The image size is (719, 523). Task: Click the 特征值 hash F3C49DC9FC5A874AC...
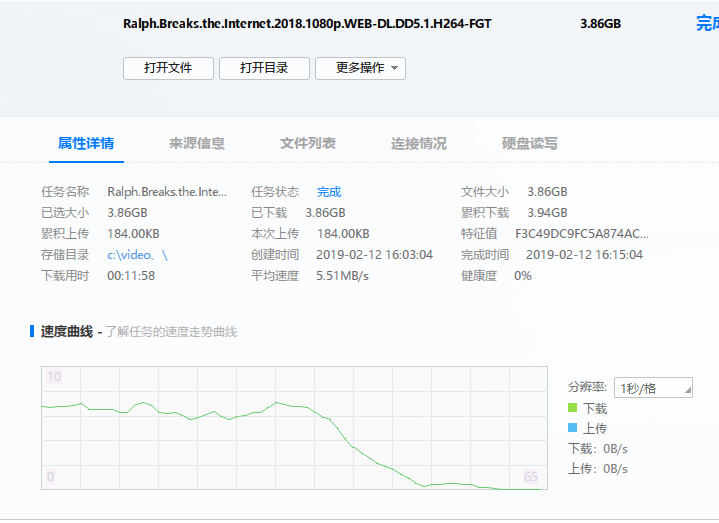coord(582,234)
